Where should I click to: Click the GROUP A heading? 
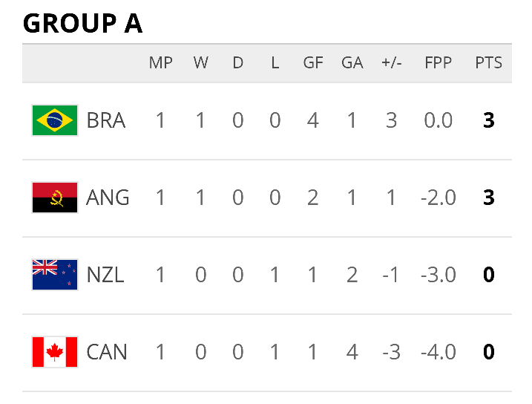[82, 24]
